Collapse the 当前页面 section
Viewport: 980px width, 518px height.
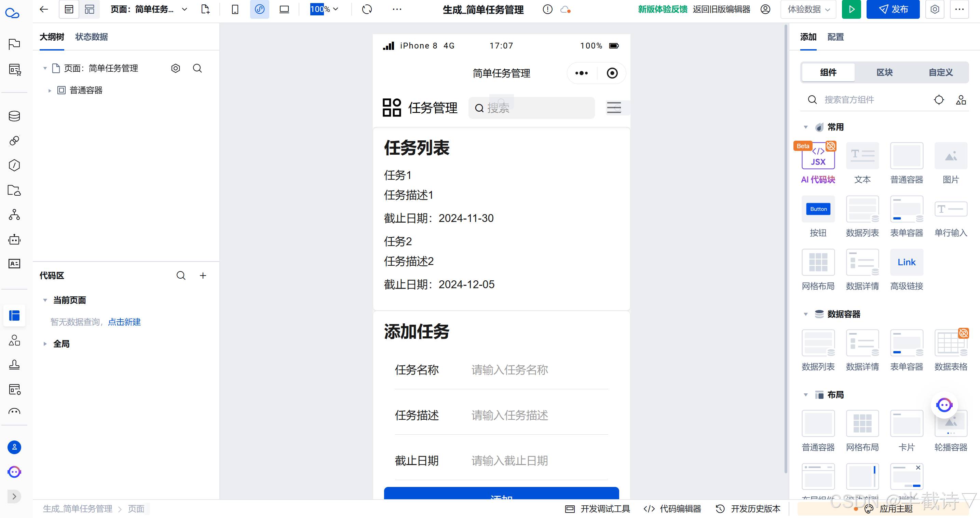(x=45, y=300)
